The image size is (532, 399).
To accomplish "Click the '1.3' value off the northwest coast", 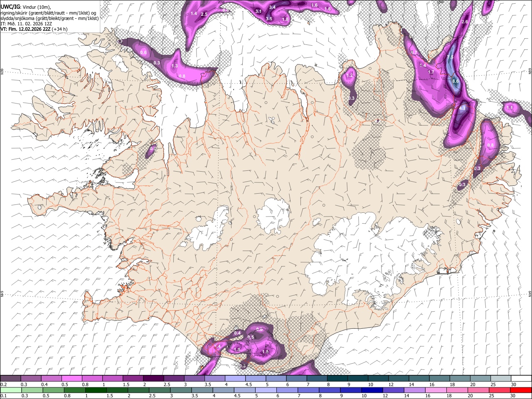I will point(175,66).
